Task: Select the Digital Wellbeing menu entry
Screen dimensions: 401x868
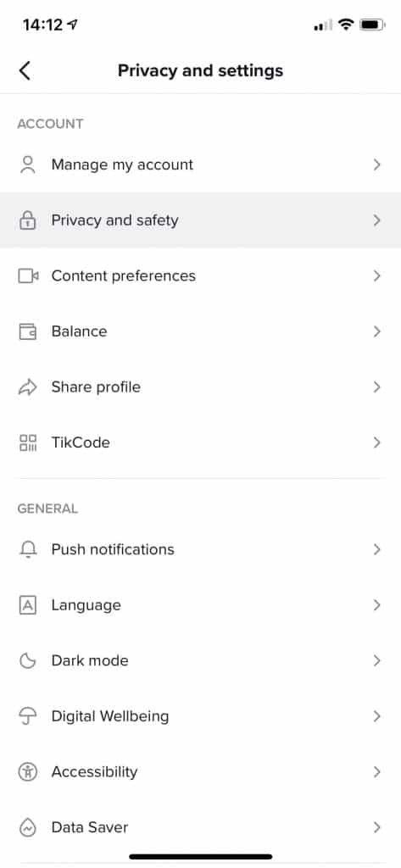Action: click(200, 716)
